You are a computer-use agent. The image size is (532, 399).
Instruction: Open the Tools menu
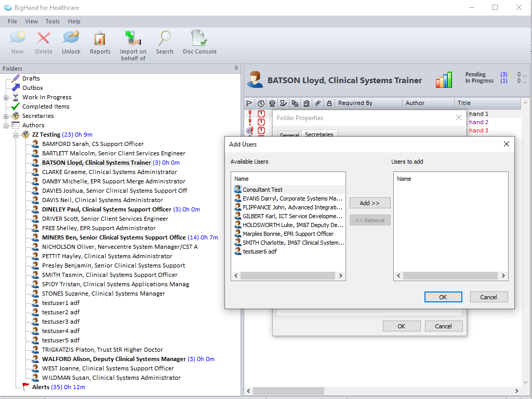[x=52, y=21]
